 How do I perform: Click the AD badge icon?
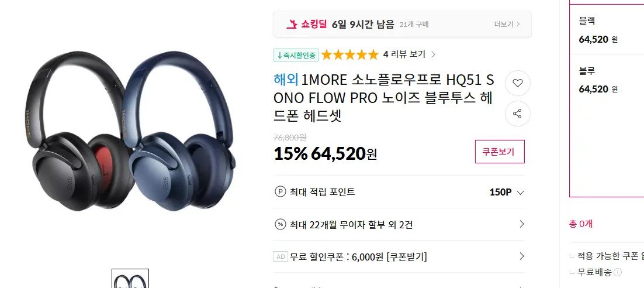click(x=281, y=257)
